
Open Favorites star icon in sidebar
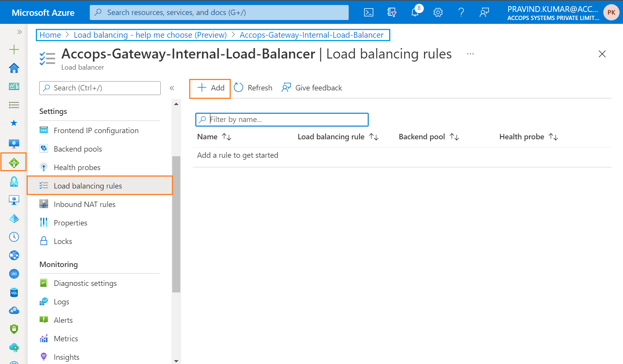[x=14, y=123]
